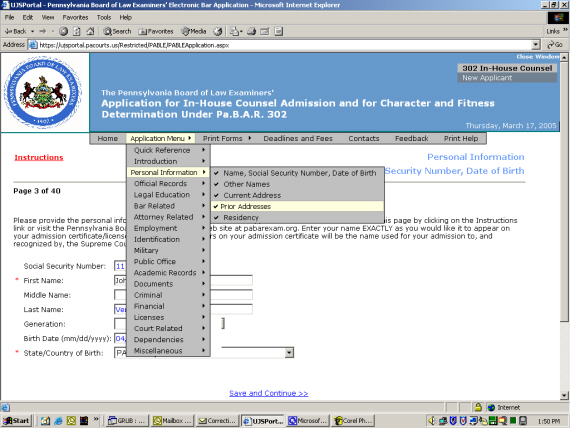Open the Attorney Related submenu
This screenshot has width=570, height=428.
168,217
